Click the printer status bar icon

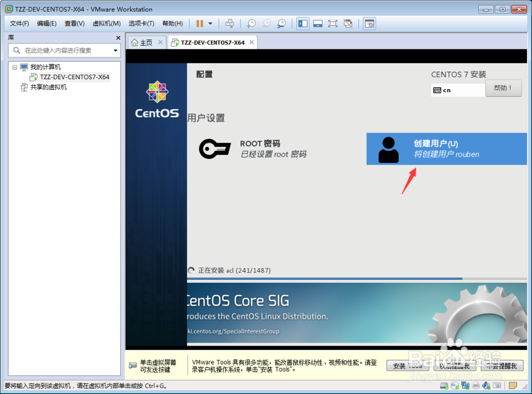tap(476, 385)
